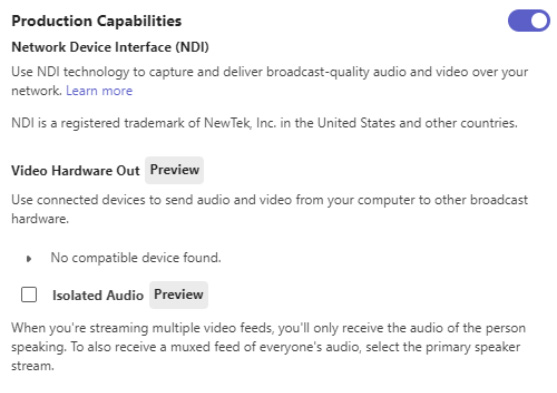This screenshot has width=557, height=393.
Task: Click the word network before Learn more
Action: click(x=37, y=91)
